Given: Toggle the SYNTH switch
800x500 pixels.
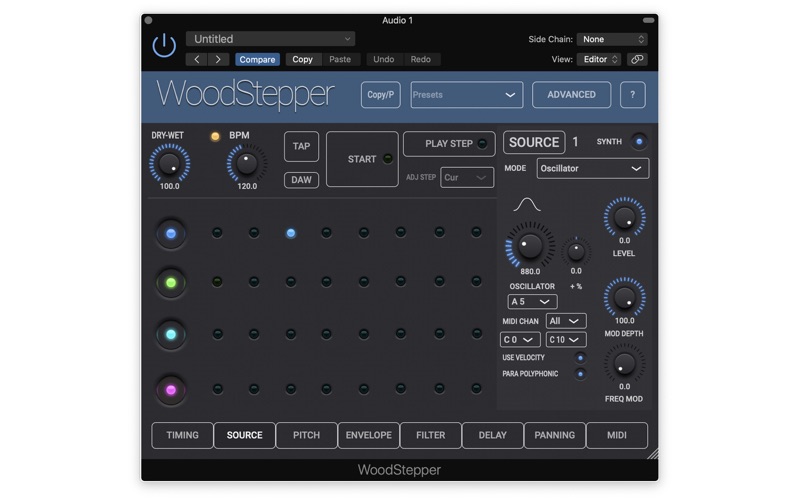Looking at the screenshot, I should pyautogui.click(x=639, y=142).
